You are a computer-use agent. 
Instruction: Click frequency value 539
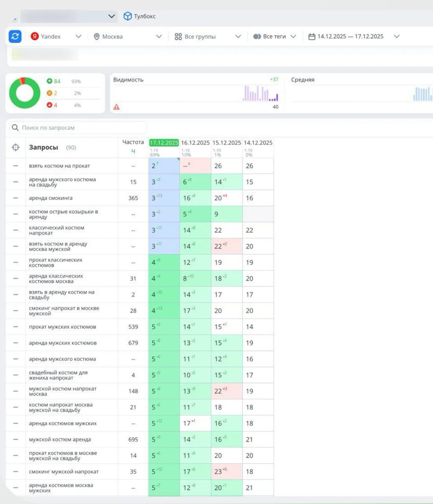pyautogui.click(x=133, y=327)
